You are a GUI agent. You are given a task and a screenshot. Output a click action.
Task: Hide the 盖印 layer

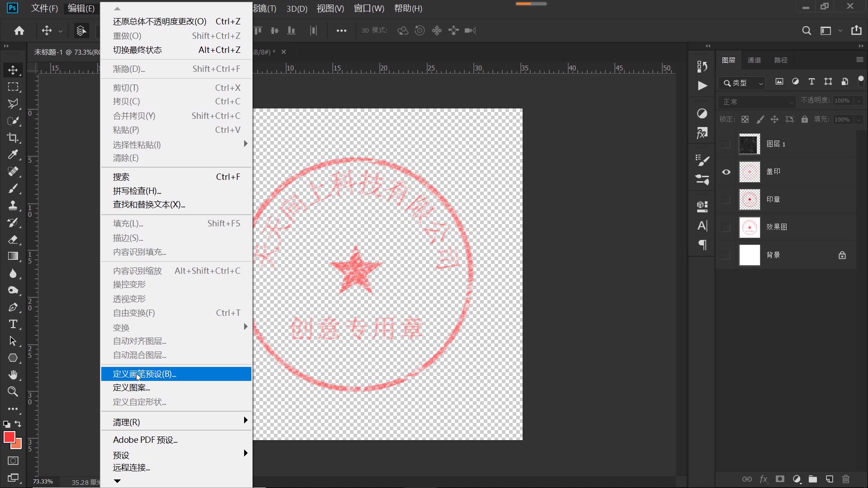(x=726, y=172)
